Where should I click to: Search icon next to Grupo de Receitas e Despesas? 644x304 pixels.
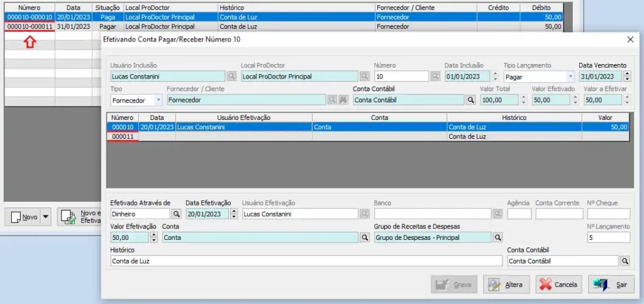tap(497, 237)
